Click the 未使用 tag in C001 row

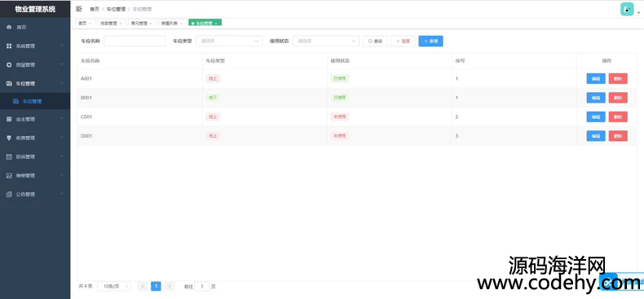pyautogui.click(x=340, y=117)
